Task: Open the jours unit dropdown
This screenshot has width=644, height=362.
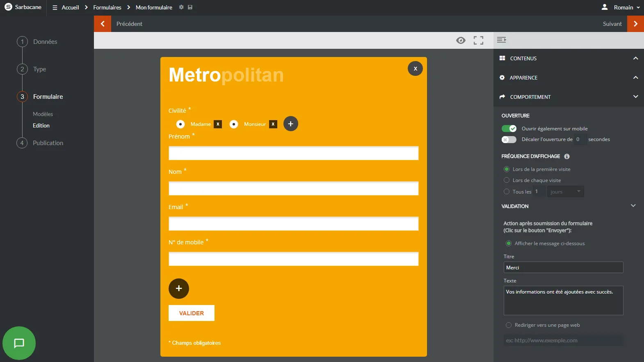Action: [565, 191]
